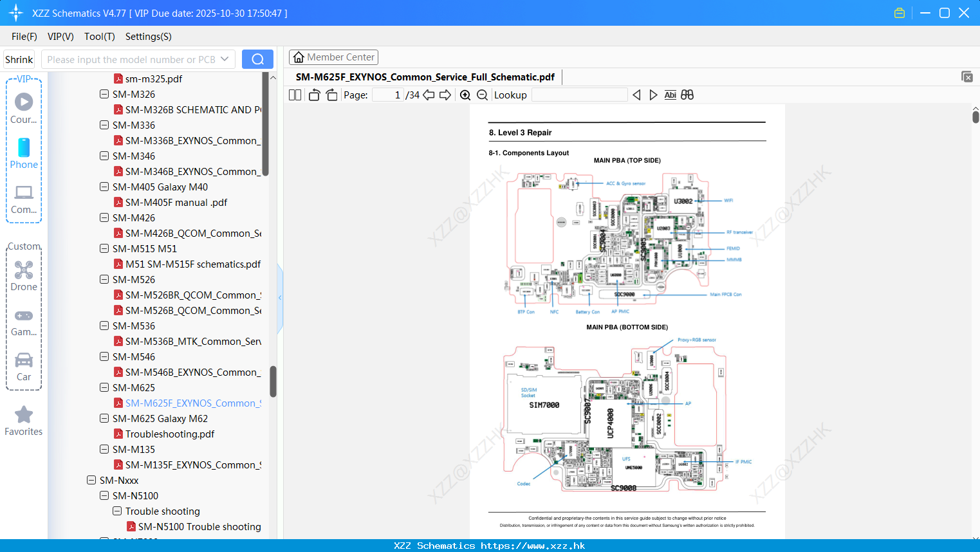Select the Car category icon
The width and height of the screenshot is (980, 552).
[24, 360]
